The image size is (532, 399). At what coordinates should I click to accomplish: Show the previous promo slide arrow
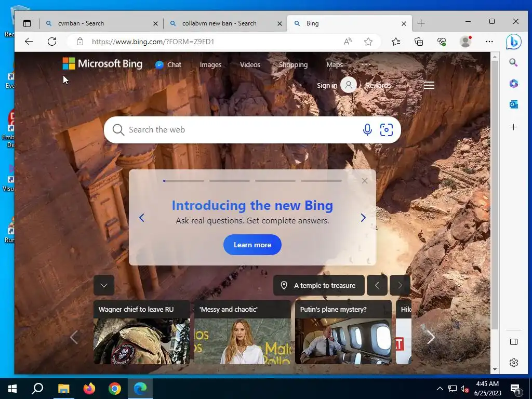142,218
